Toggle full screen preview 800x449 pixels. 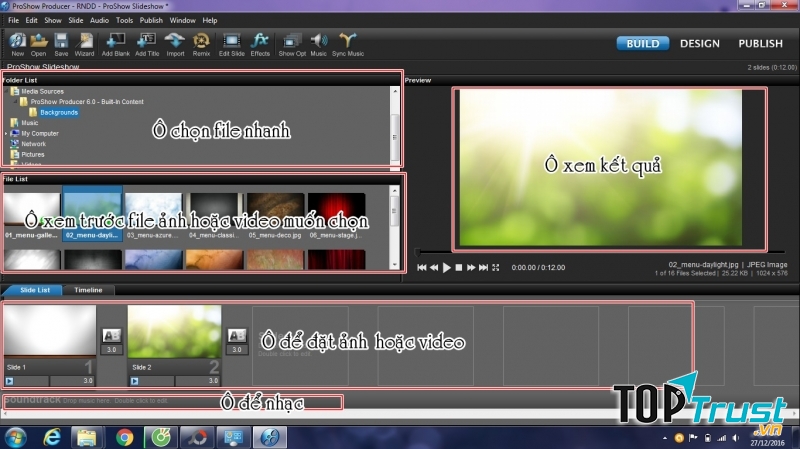click(496, 268)
